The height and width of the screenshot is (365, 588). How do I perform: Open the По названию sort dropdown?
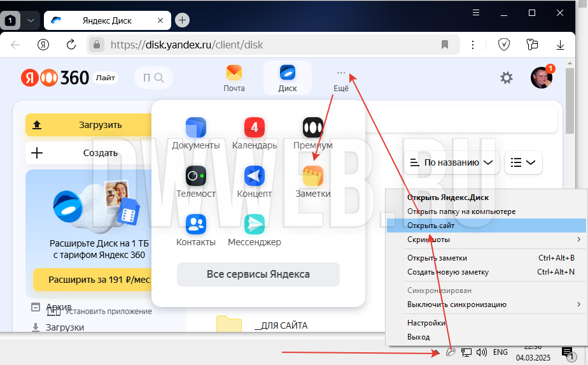click(x=452, y=162)
